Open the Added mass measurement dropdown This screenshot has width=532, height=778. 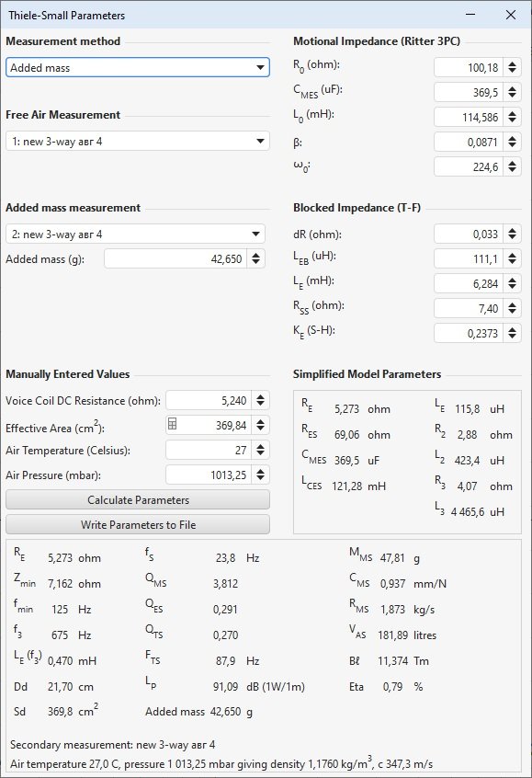135,235
